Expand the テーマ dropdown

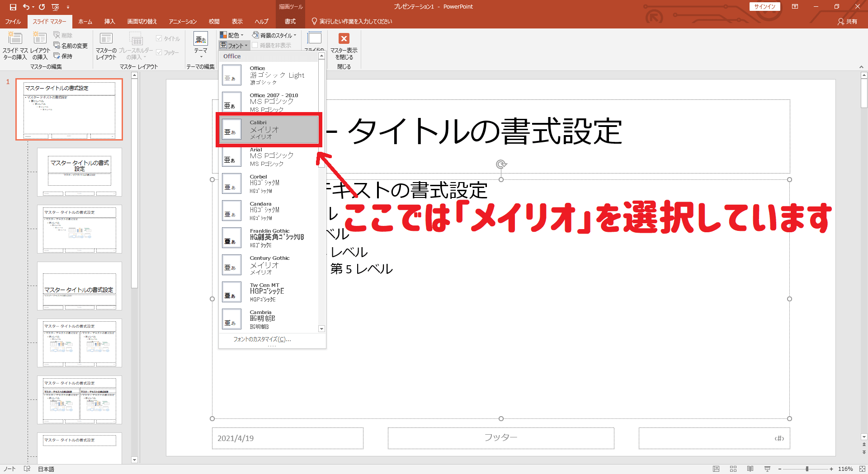pos(201,45)
